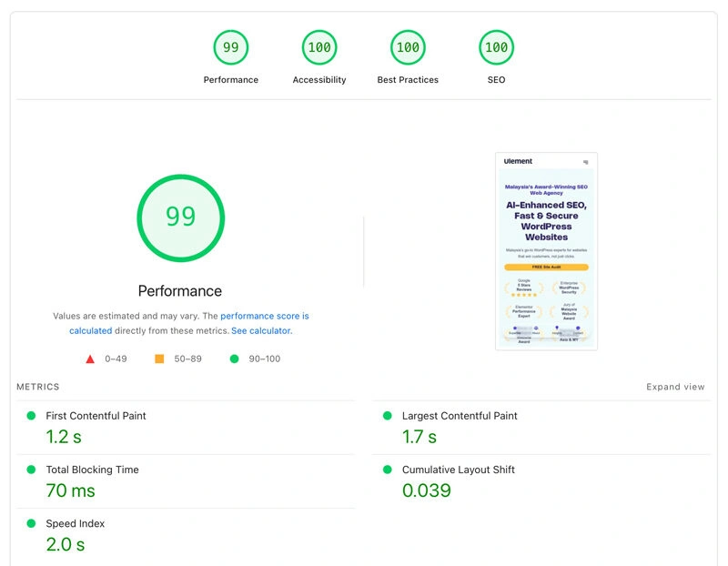Select the Cumulative Layout Shift metric label

point(459,470)
